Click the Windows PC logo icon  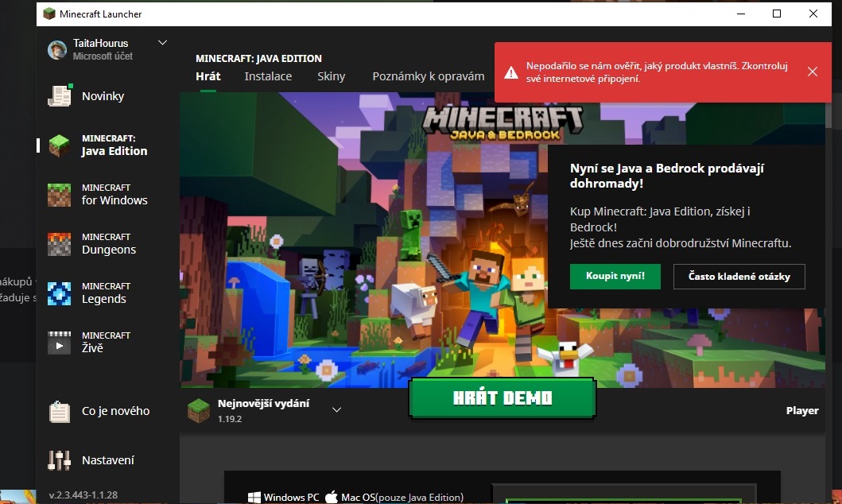click(254, 497)
